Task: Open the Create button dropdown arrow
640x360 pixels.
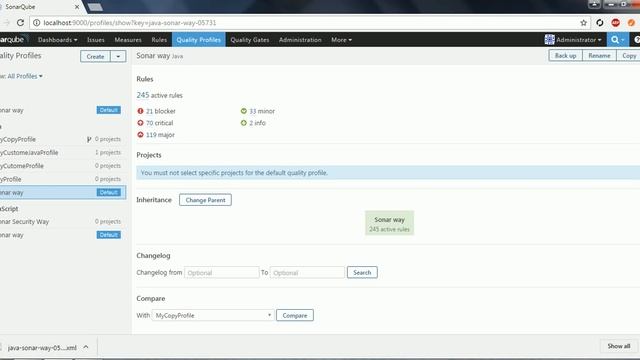Action: [118, 56]
